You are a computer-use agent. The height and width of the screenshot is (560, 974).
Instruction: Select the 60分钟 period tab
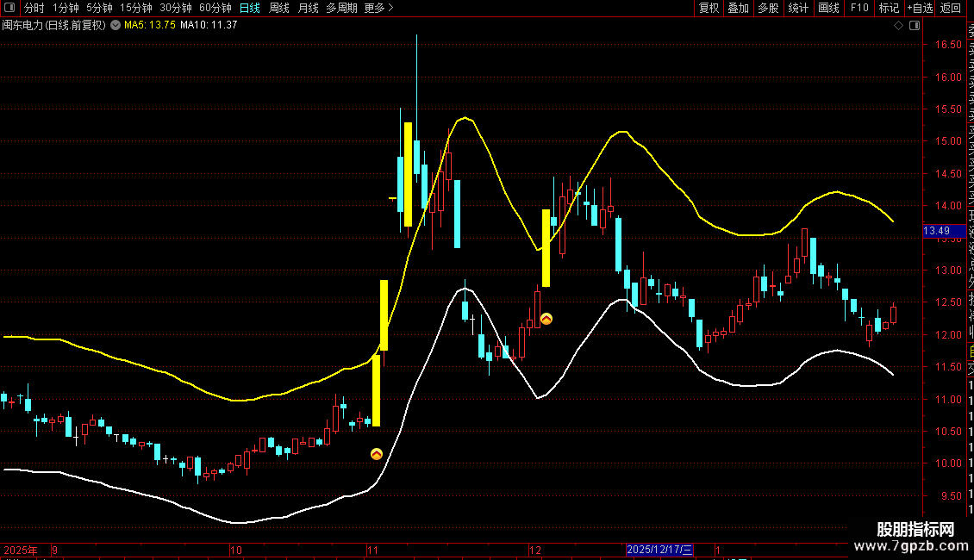[215, 8]
